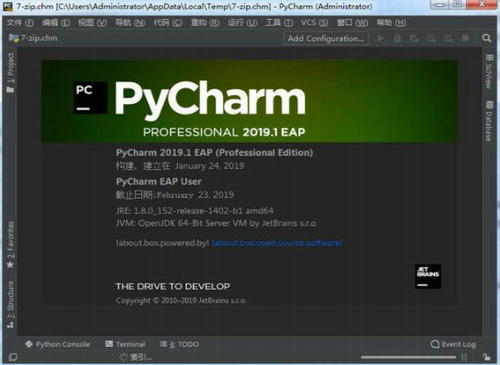This screenshot has width=500, height=365.
Task: Click the PyCharm icon in title bar
Action: click(x=8, y=6)
